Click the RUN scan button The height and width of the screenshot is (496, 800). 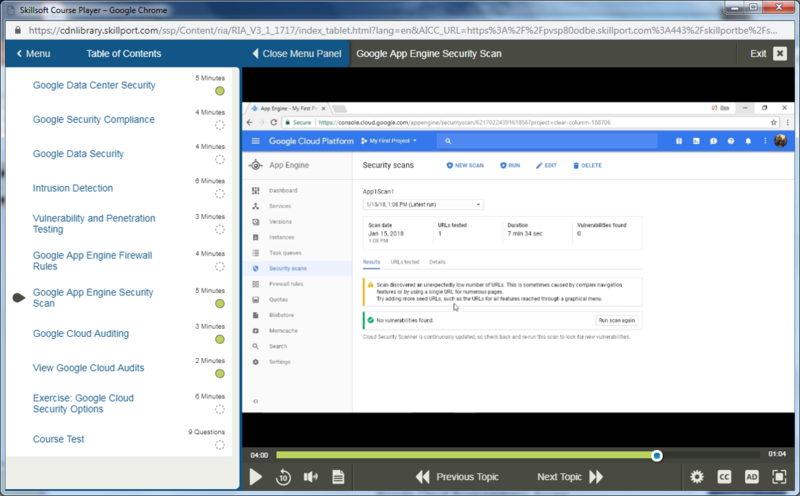pyautogui.click(x=510, y=165)
